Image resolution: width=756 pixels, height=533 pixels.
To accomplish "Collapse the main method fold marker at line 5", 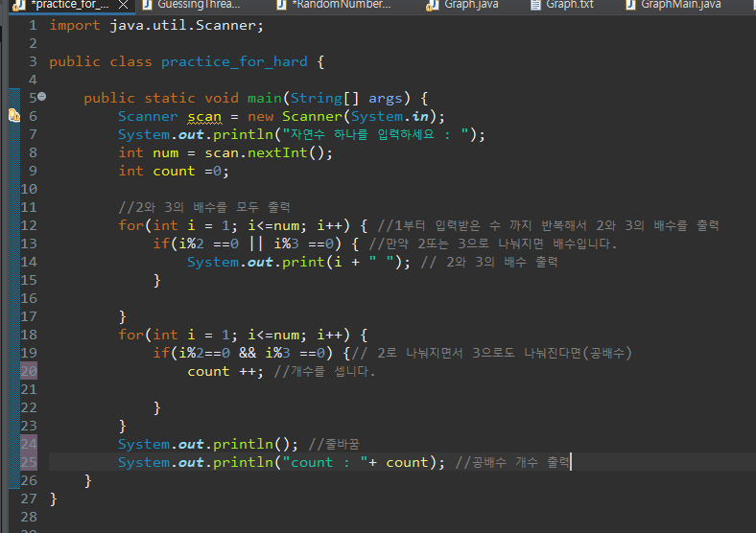I will click(x=42, y=97).
